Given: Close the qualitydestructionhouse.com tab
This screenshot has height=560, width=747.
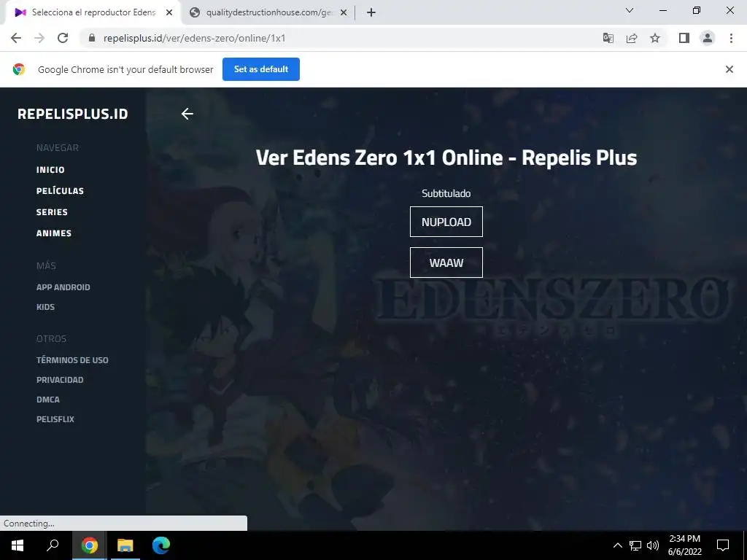Looking at the screenshot, I should (344, 13).
